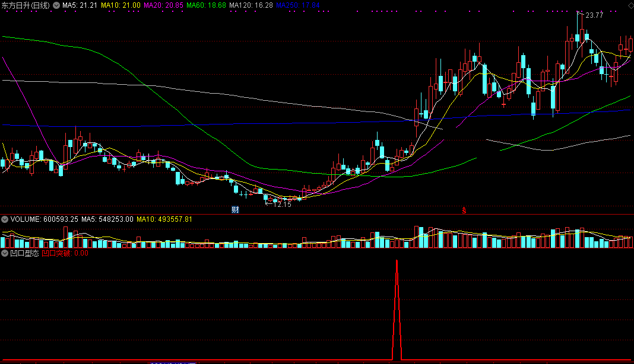
Task: Click the 财 financial report marker
Action: (235, 210)
